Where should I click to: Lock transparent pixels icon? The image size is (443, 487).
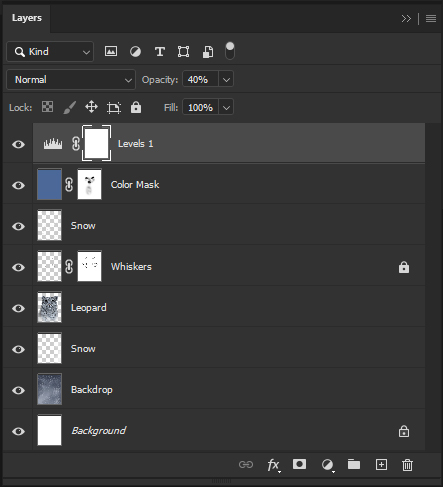click(47, 107)
